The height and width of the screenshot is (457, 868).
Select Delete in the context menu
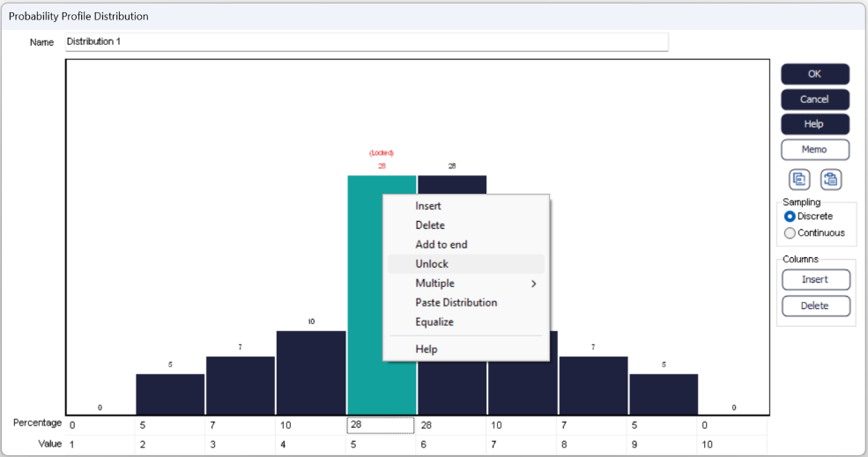click(431, 225)
